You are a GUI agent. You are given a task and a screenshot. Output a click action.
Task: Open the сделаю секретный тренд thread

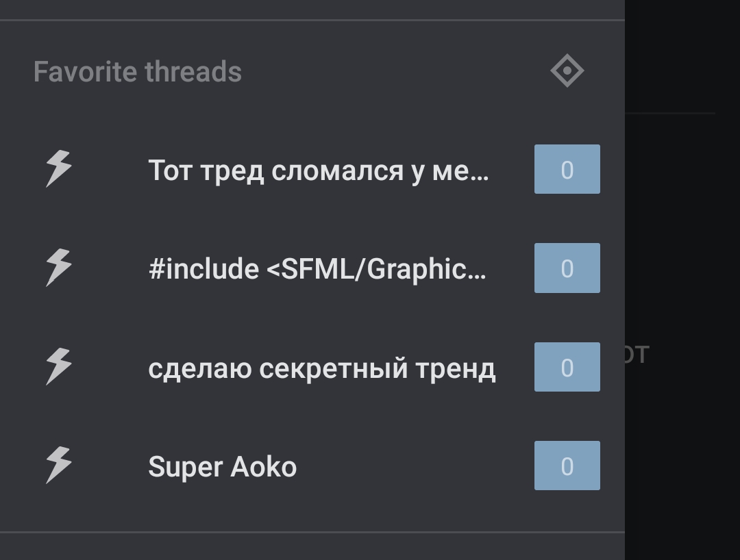point(321,368)
